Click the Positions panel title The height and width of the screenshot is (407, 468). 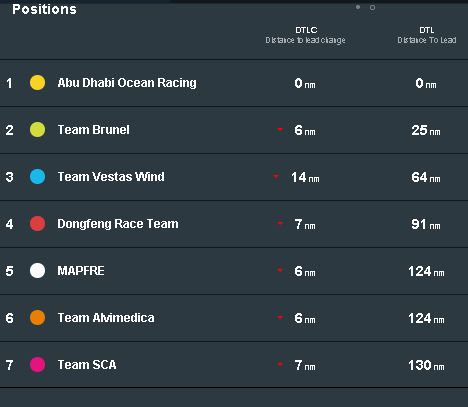(44, 9)
